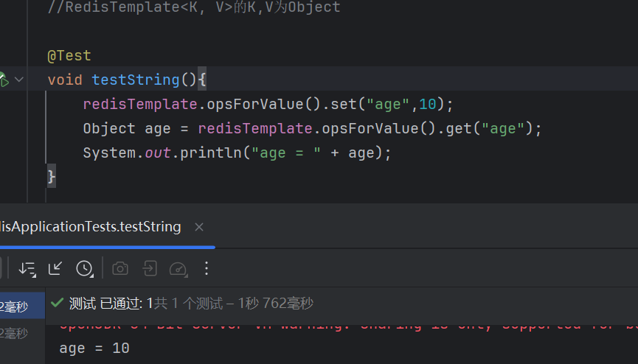Click the 'Object age' declaration line
638x364 pixels.
point(312,128)
